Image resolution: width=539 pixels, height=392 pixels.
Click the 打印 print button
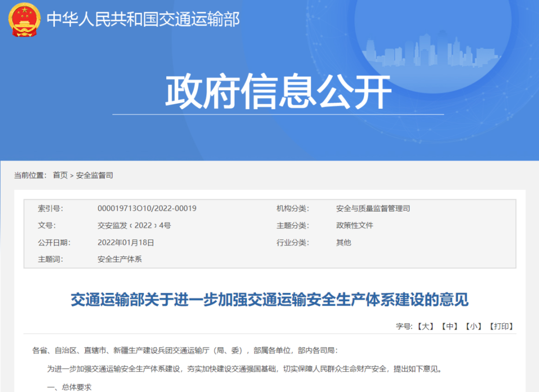tap(501, 326)
